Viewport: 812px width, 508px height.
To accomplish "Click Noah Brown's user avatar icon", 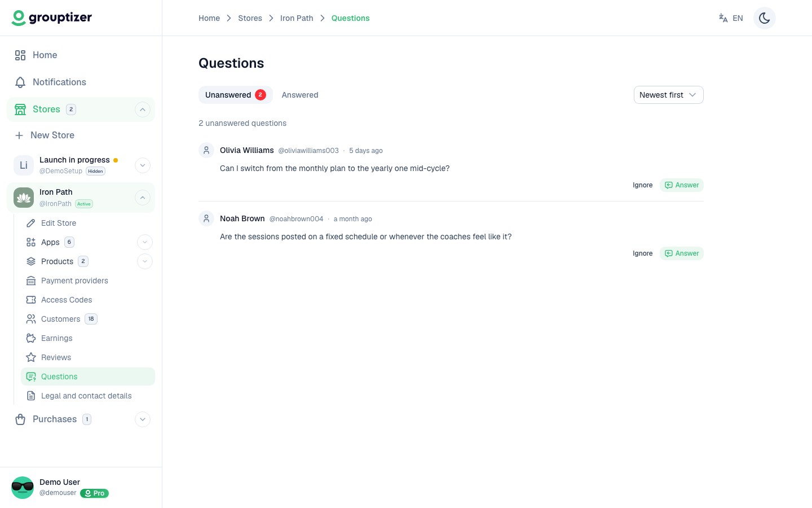I will tap(206, 218).
